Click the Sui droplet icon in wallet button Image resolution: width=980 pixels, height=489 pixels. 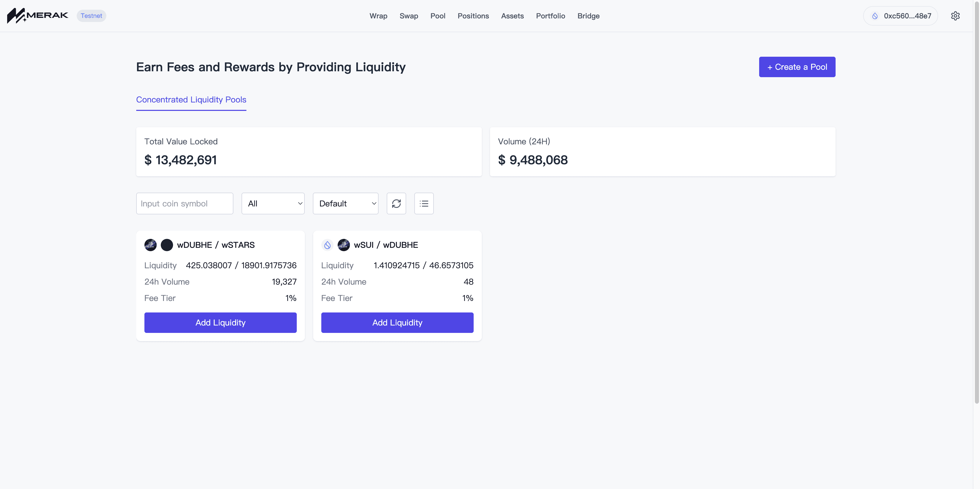(875, 16)
